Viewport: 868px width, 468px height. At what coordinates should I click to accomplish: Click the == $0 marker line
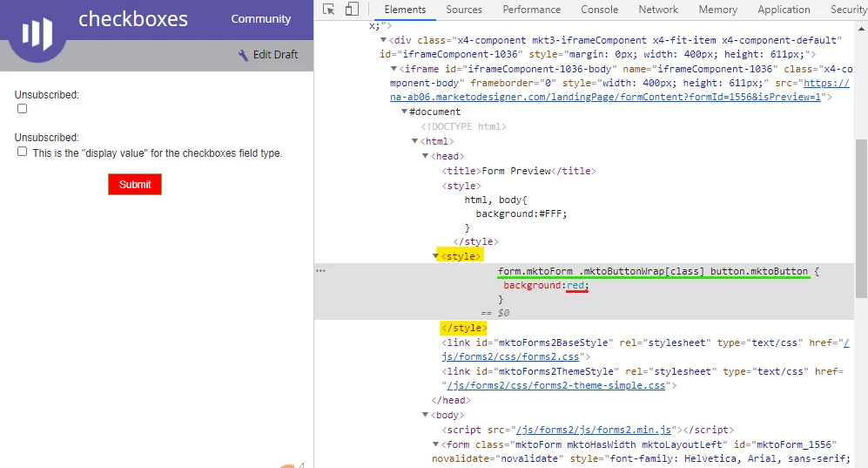495,313
